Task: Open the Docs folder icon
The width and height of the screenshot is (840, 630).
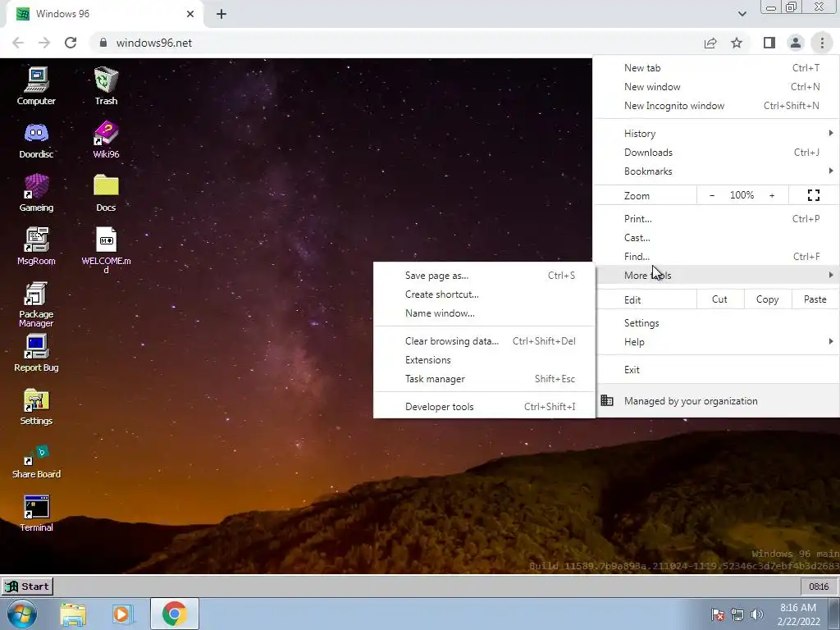Action: click(106, 193)
